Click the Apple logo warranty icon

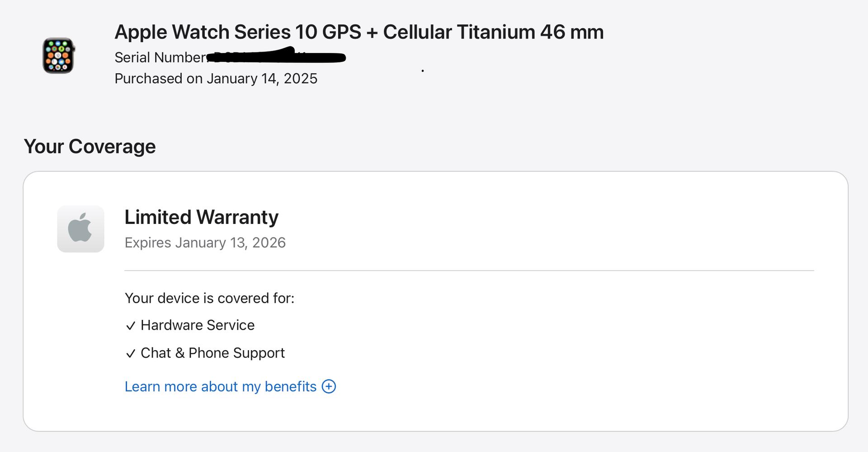[x=80, y=229]
